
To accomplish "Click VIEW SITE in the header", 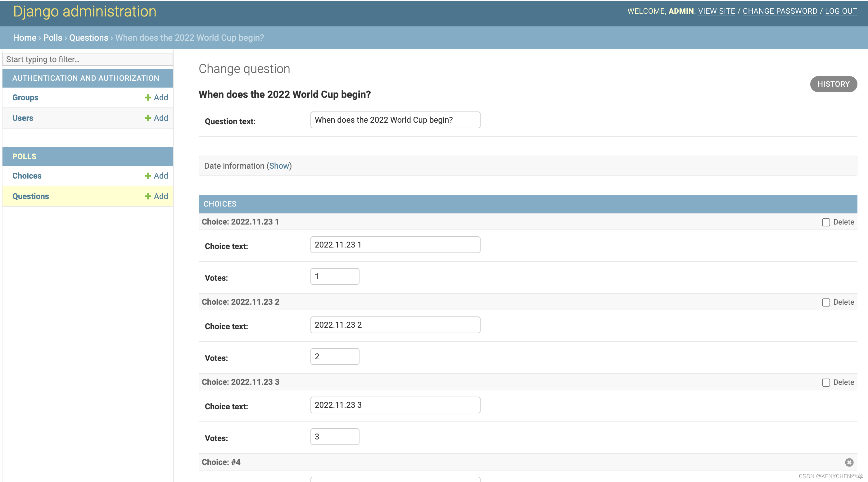I will coord(717,11).
